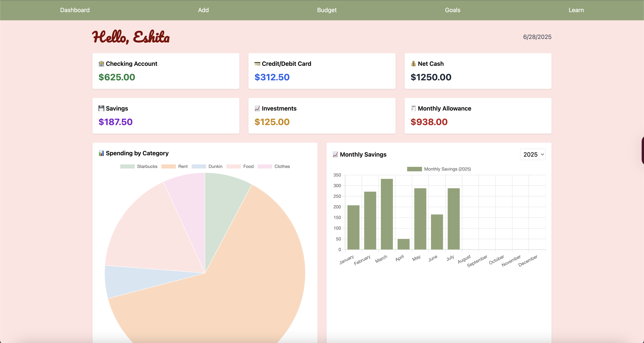This screenshot has width=644, height=343.
Task: Click the Clothes color swatch in legend
Action: point(265,166)
